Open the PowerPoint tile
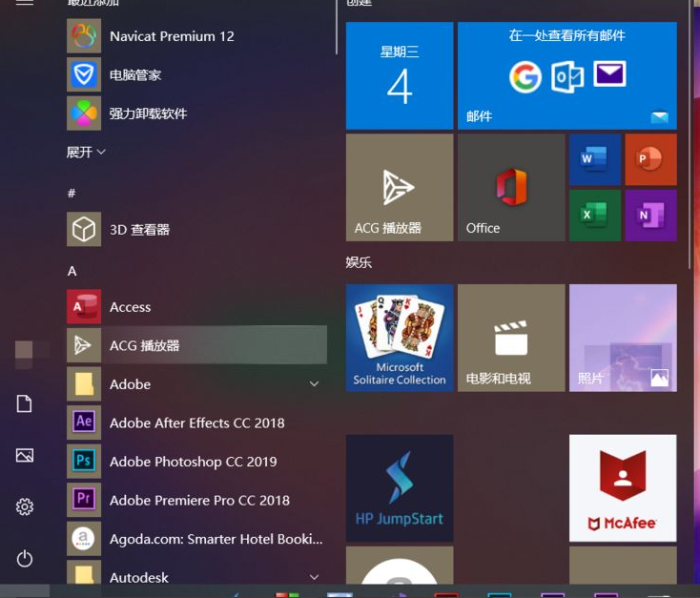This screenshot has height=598, width=700. [651, 159]
